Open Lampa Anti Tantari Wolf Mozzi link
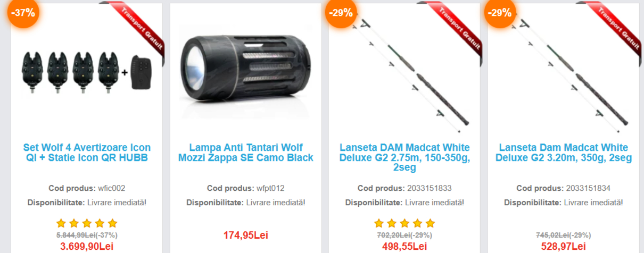Image resolution: width=644 pixels, height=253 pixels. click(246, 153)
